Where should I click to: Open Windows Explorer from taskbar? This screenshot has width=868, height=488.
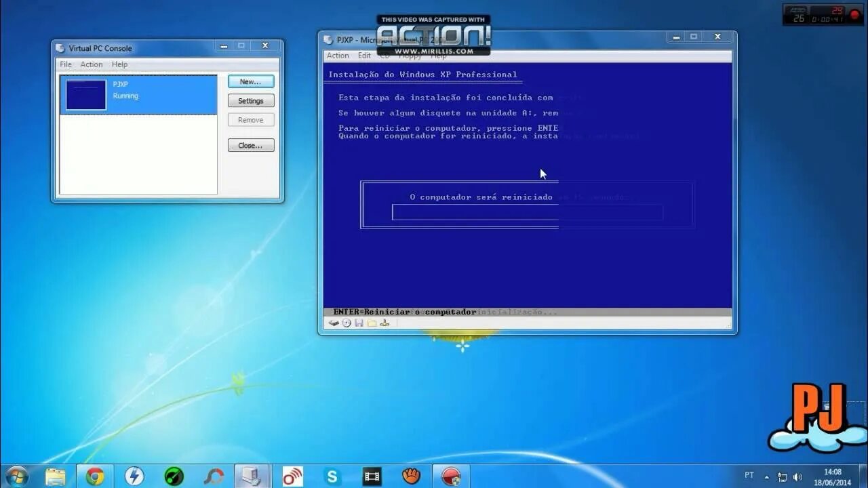click(x=56, y=476)
